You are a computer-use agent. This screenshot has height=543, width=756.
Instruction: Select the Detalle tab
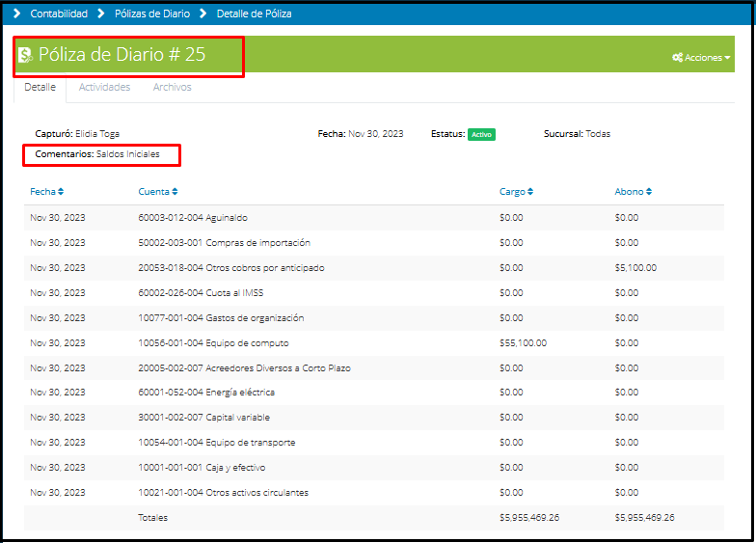(40, 88)
